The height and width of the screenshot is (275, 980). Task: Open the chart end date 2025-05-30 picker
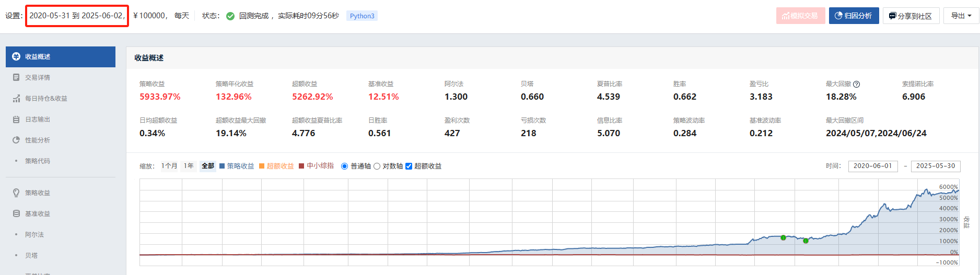pos(935,166)
